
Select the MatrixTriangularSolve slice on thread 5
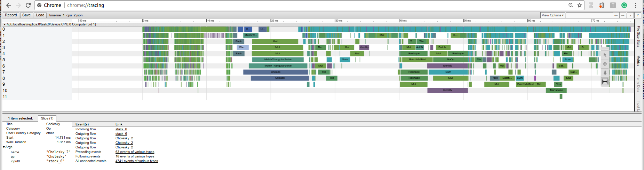278,60
